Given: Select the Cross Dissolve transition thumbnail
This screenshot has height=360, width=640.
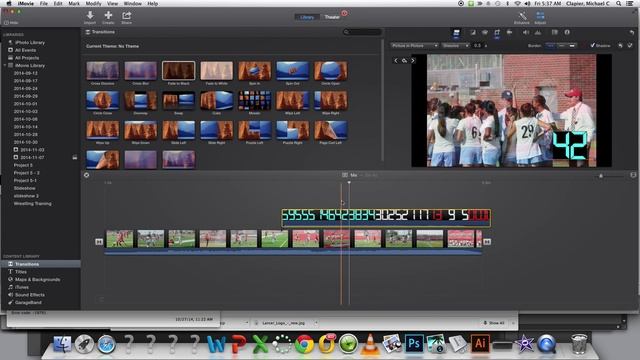Looking at the screenshot, I should [x=102, y=71].
